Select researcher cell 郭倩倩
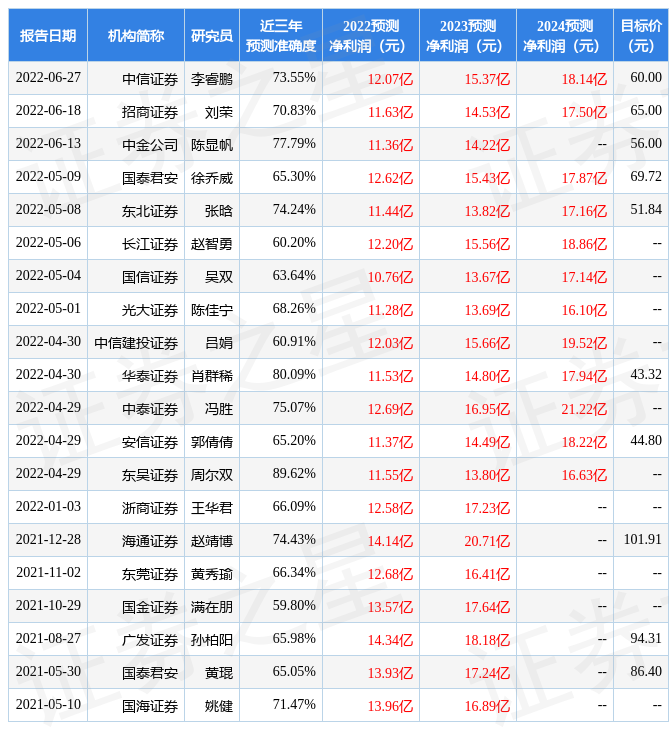This screenshot has width=669, height=730. pyautogui.click(x=212, y=442)
